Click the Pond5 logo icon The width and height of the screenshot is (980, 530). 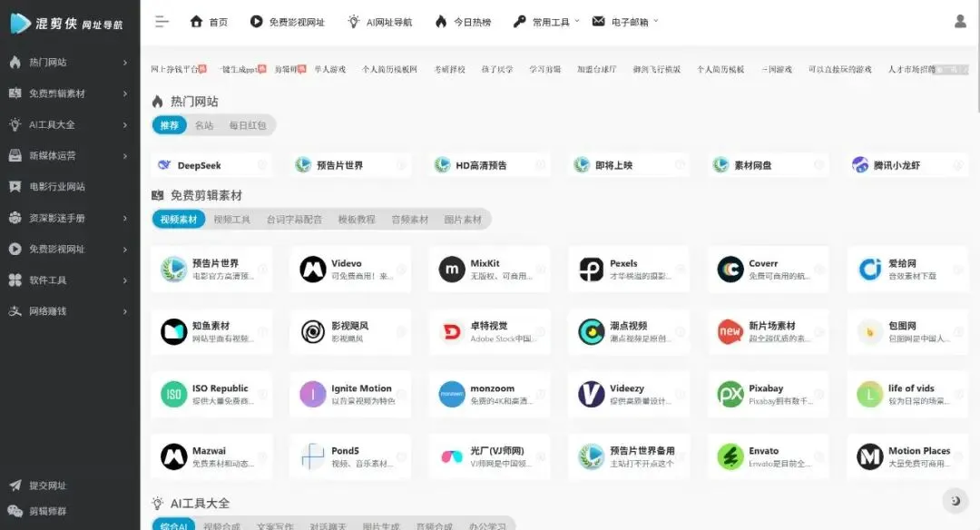312,456
